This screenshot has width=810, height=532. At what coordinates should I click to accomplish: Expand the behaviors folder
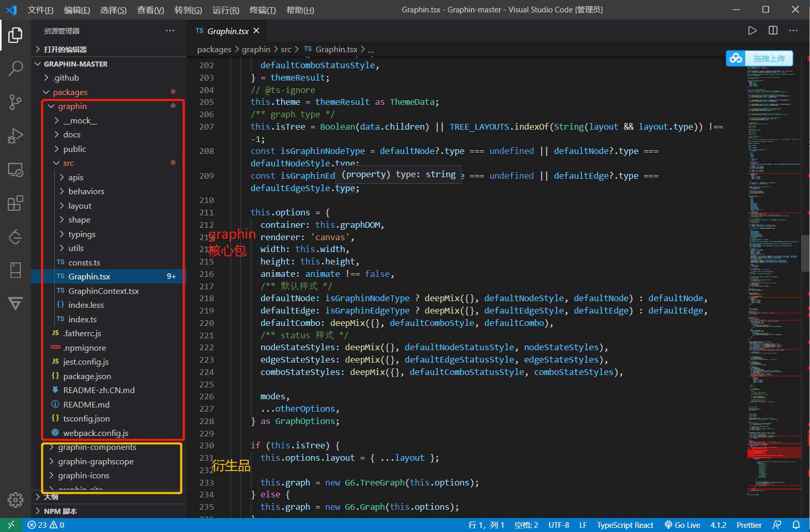tap(109, 191)
